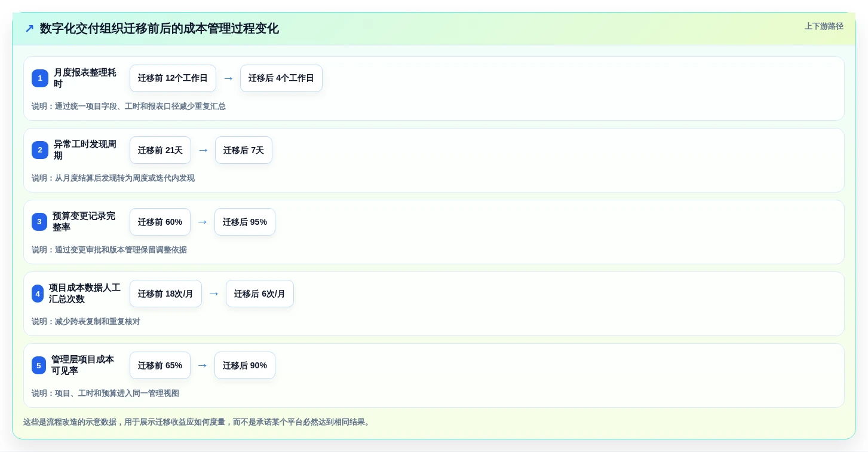
Task: Click the note 通过统一项目字段、工时和报表口径减少重复汇总
Action: 128,106
